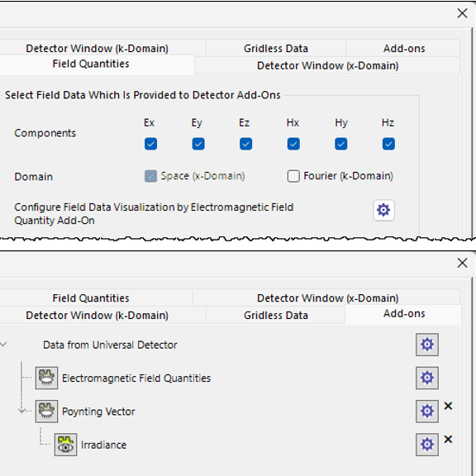Viewport: 476px width, 476px height.
Task: Collapse Data from Universal Detector tree
Action: click(3, 345)
